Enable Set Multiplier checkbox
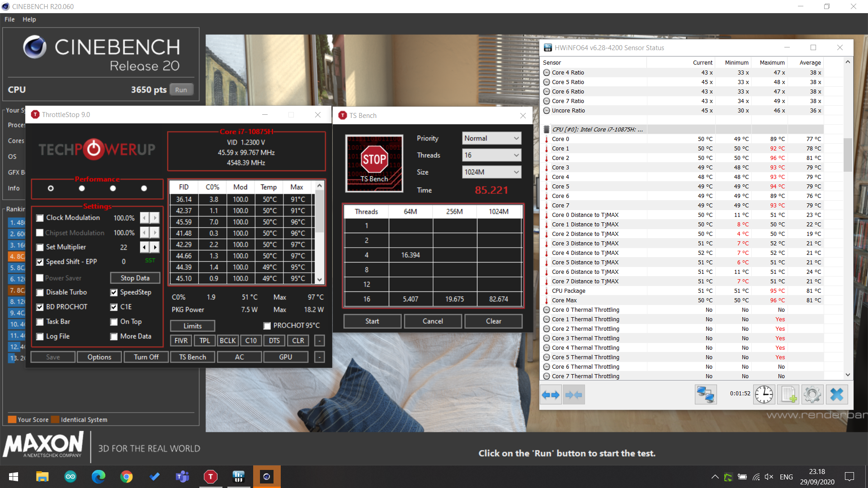Image resolution: width=868 pixels, height=488 pixels. coord(40,248)
